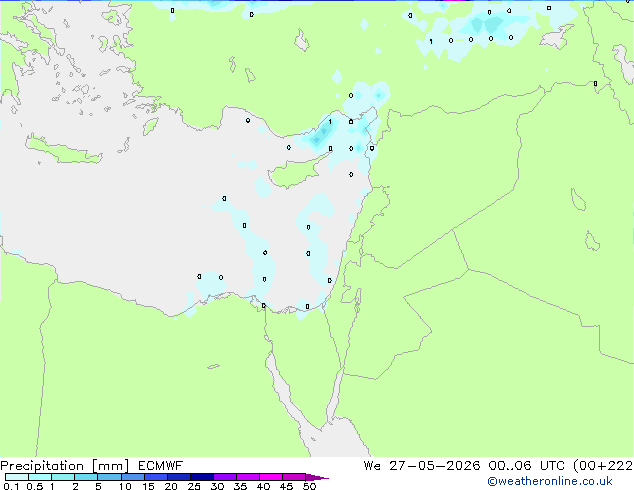This screenshot has height=490, width=634.
Task: Click the 'Precipitation' title text
Action: 42,466
